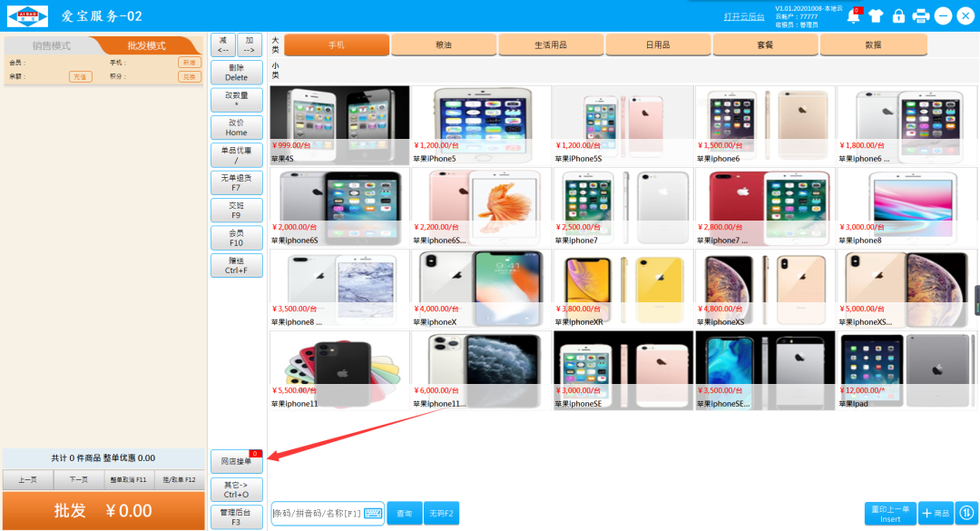Image resolution: width=980 pixels, height=531 pixels.
Task: Click the 重印上一单 Insert button
Action: click(x=891, y=514)
